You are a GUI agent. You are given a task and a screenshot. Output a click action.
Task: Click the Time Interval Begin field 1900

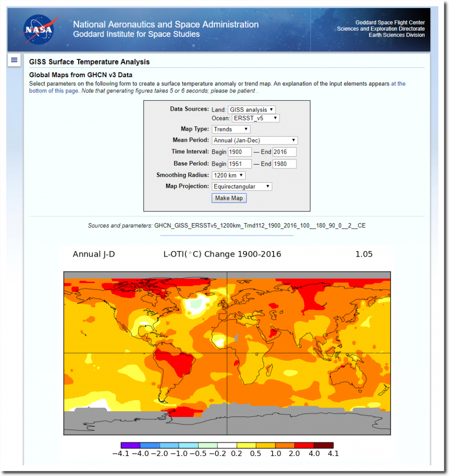(x=240, y=152)
